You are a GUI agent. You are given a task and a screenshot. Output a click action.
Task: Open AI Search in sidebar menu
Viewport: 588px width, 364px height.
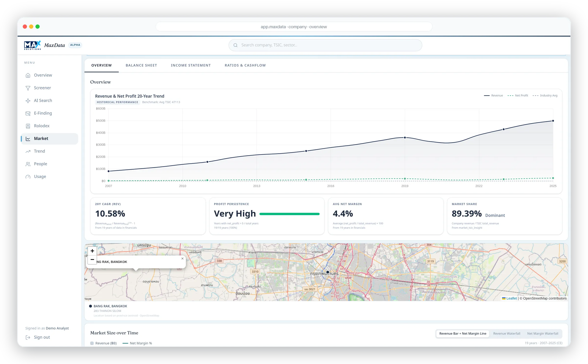49,100
